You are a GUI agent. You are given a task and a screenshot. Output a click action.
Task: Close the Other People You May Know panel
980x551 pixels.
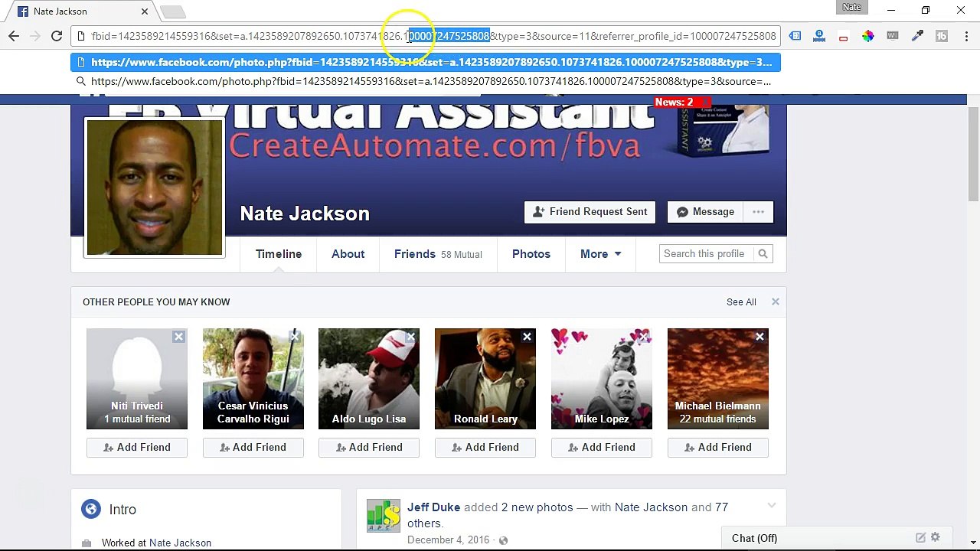click(x=776, y=302)
